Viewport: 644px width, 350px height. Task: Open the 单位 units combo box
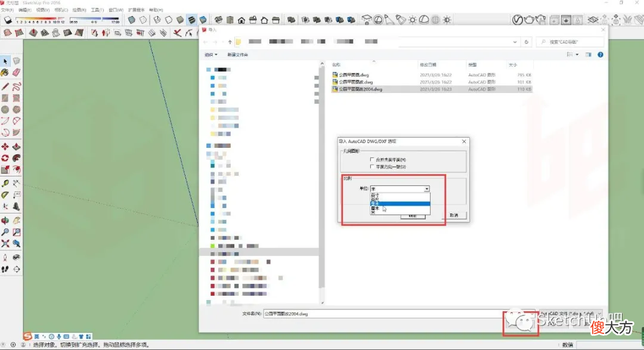coord(400,188)
